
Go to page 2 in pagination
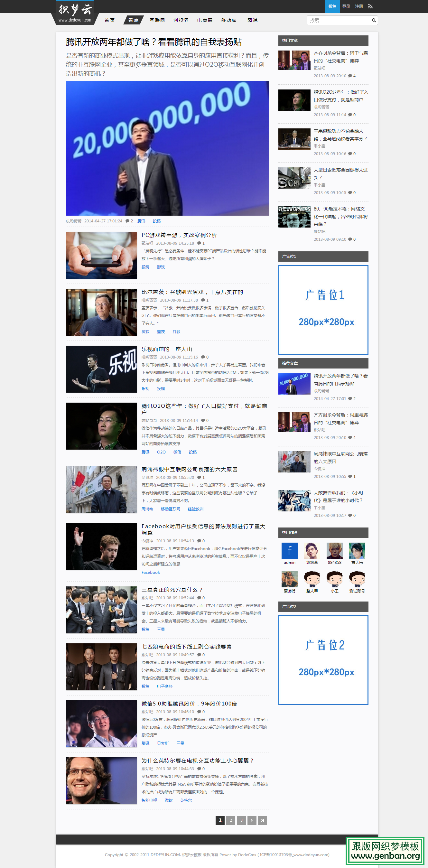point(230,820)
